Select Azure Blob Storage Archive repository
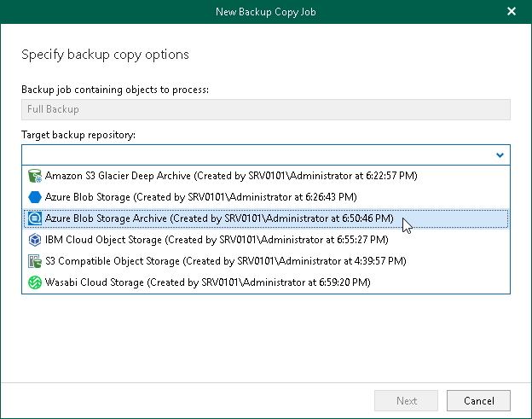The image size is (532, 419). pyautogui.click(x=266, y=218)
